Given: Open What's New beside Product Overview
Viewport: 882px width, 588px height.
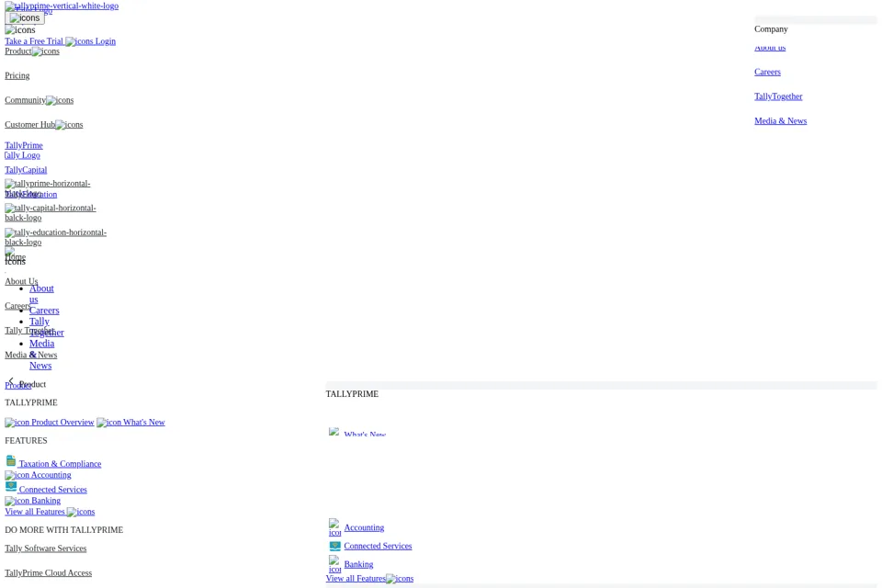Looking at the screenshot, I should click(x=144, y=423).
